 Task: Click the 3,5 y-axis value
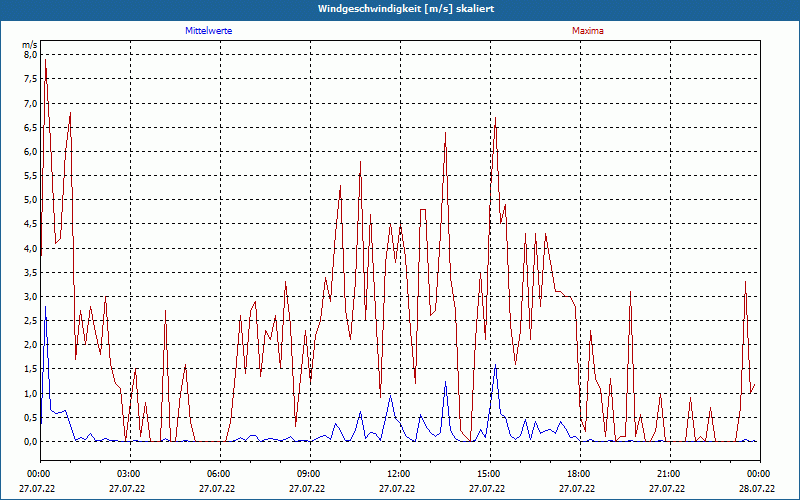30,272
